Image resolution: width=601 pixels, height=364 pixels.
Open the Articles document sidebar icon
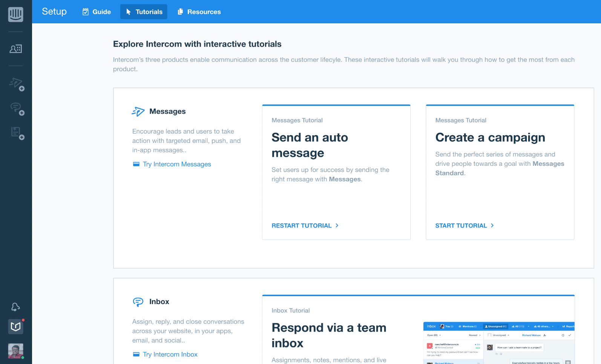[x=16, y=132]
